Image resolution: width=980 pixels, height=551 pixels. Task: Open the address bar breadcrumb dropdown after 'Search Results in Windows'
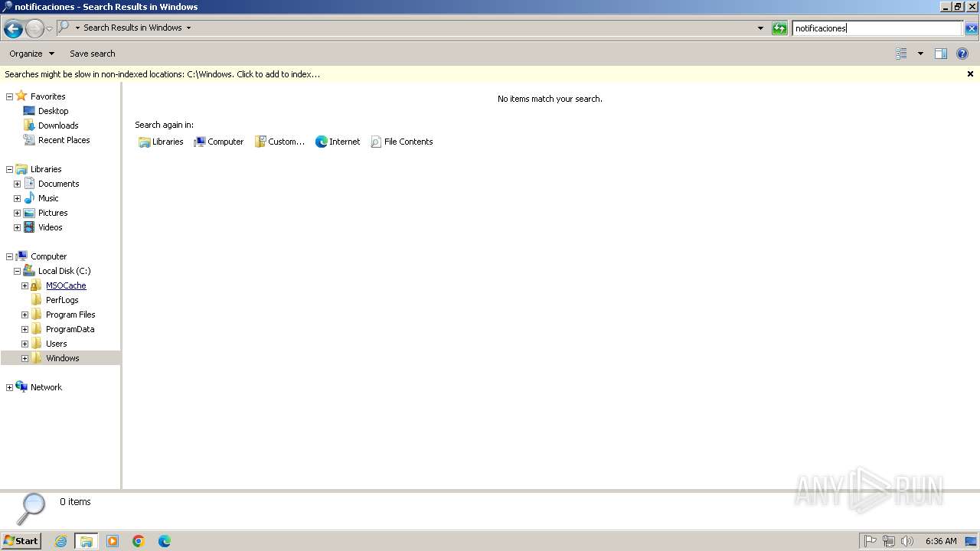188,28
